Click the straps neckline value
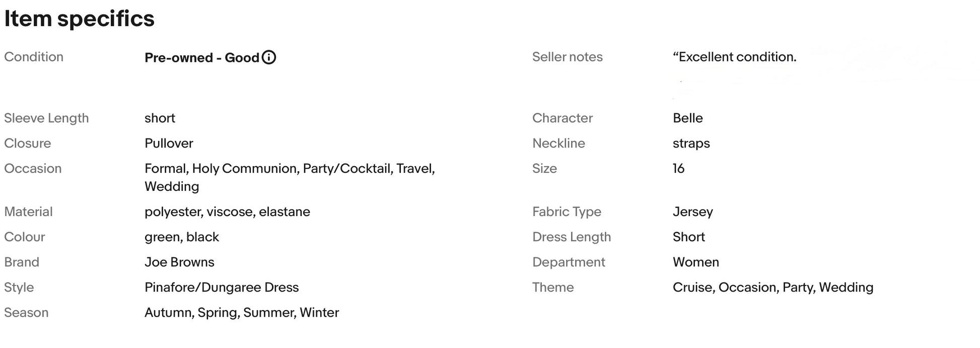 click(x=691, y=143)
